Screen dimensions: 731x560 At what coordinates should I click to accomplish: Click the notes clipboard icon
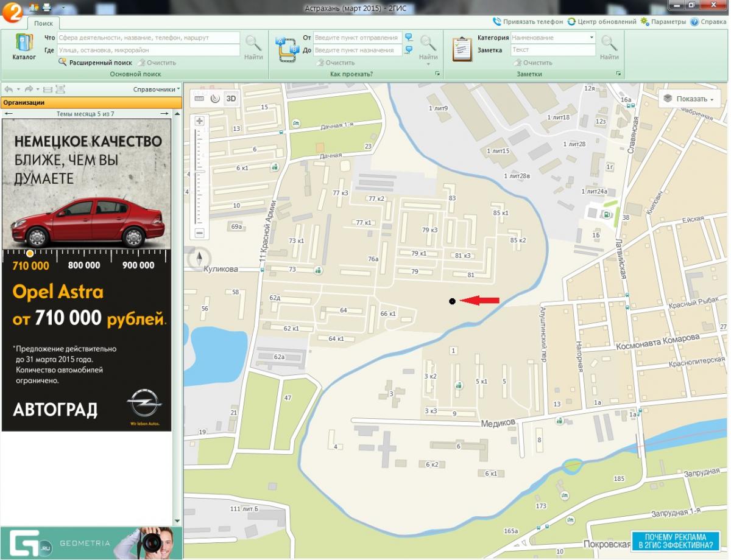coord(462,49)
